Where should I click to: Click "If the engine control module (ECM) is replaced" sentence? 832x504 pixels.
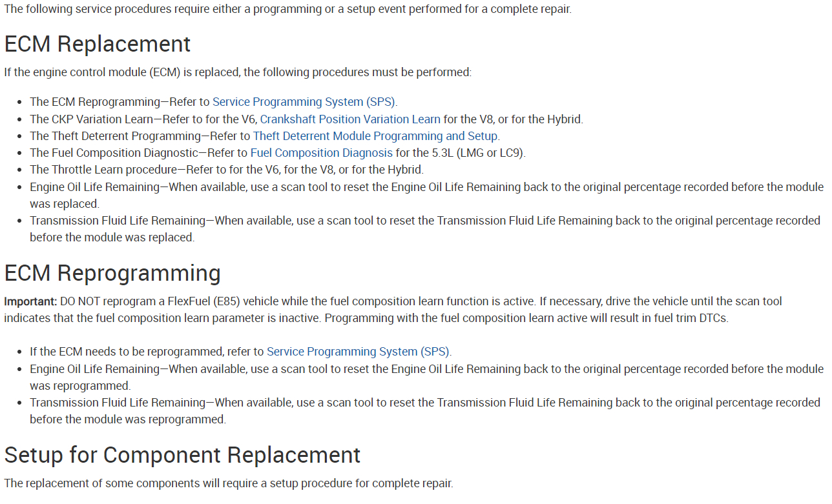pos(238,72)
